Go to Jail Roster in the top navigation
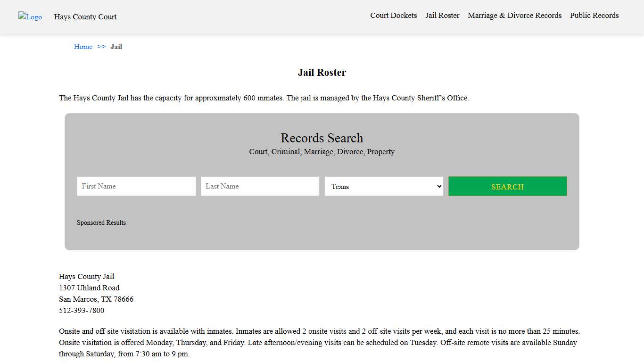The width and height of the screenshot is (644, 362). tap(442, 16)
